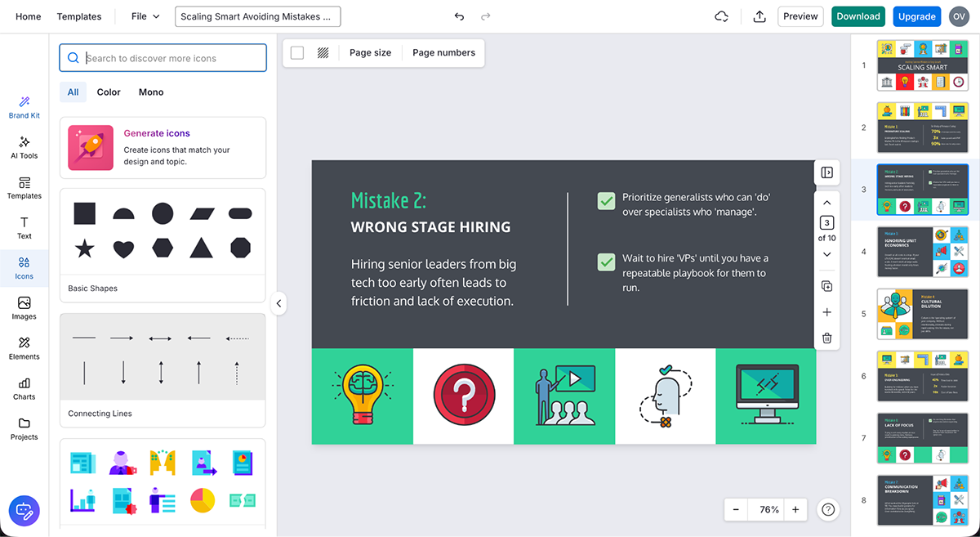Click the Download button
The width and height of the screenshot is (980, 537).
tap(858, 16)
